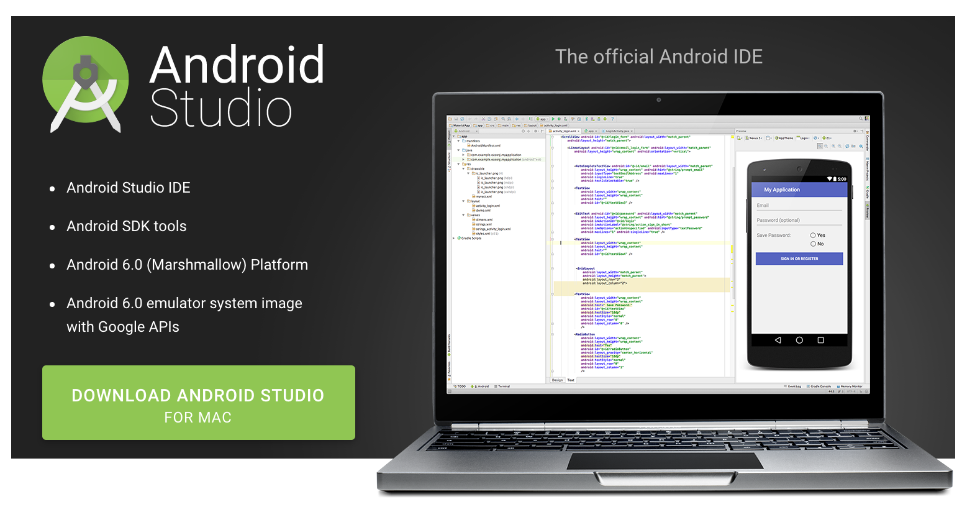Click the refresh icon in Preview toolbar

(x=847, y=146)
